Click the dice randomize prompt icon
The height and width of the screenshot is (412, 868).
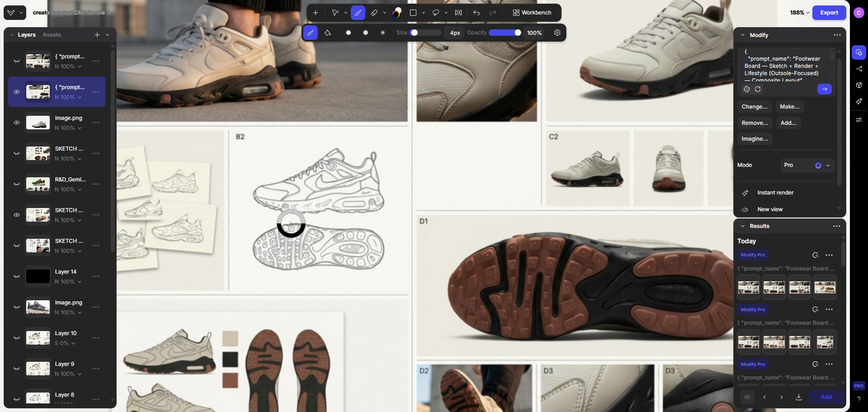point(747,89)
